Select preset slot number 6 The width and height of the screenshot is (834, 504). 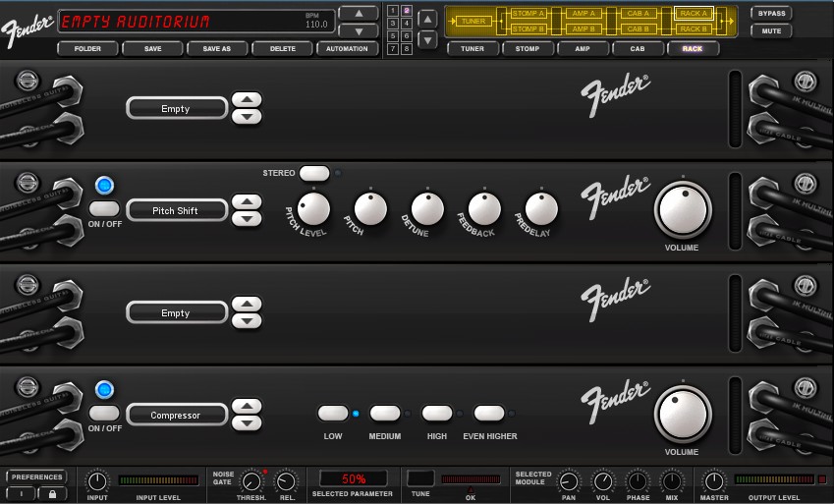click(x=407, y=36)
